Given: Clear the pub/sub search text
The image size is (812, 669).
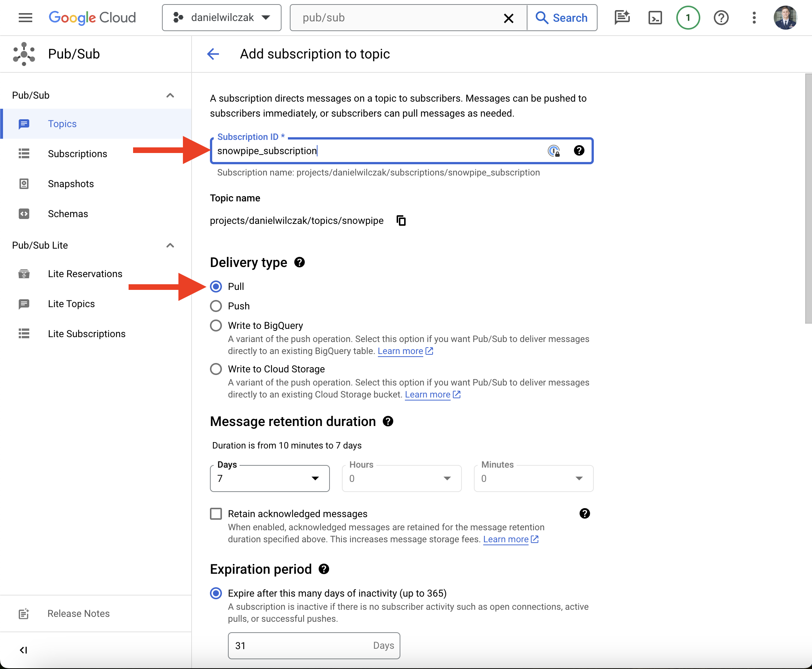Looking at the screenshot, I should click(508, 18).
